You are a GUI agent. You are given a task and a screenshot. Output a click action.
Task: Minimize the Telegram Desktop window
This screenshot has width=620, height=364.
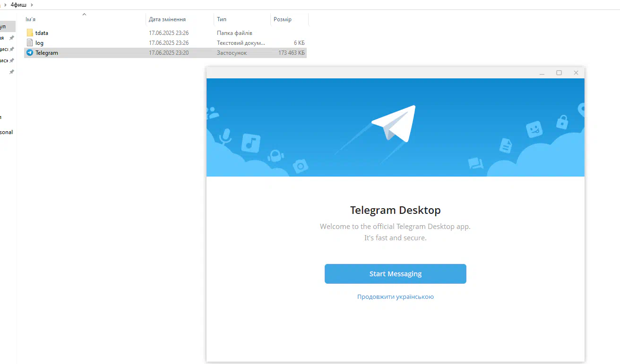tap(542, 73)
